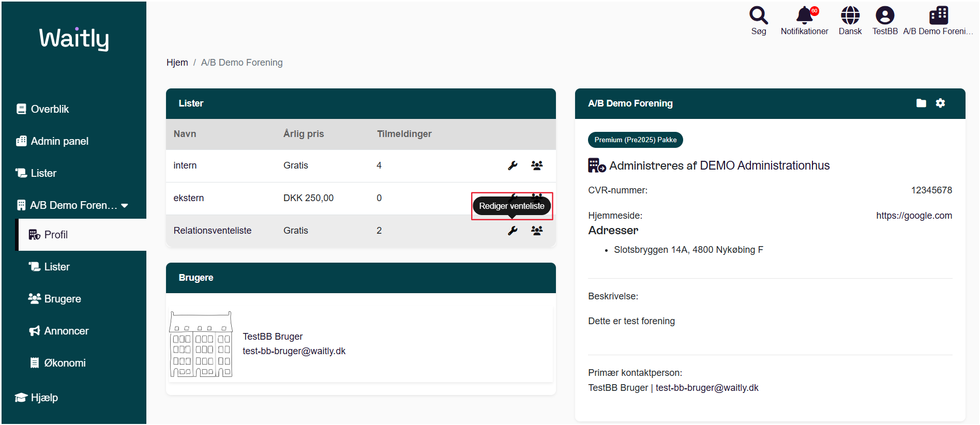Open https://google.com homepage link
Screen dimensions: 980x425
(x=914, y=216)
